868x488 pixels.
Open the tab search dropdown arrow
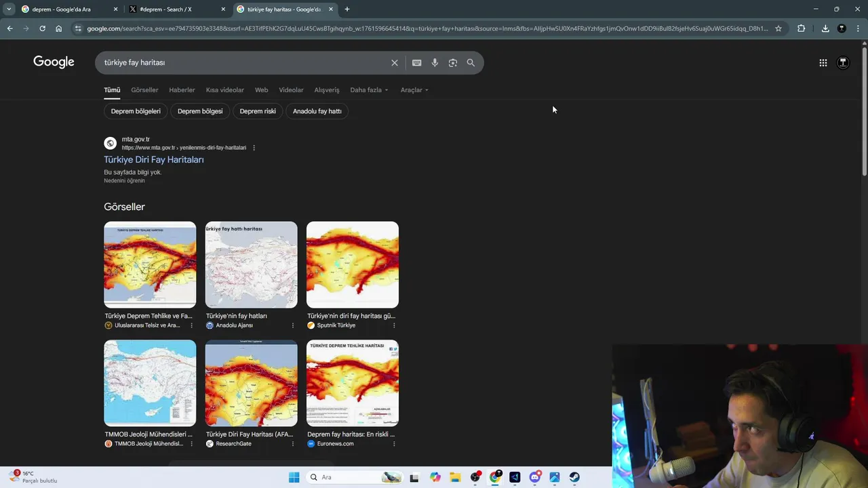click(x=9, y=9)
